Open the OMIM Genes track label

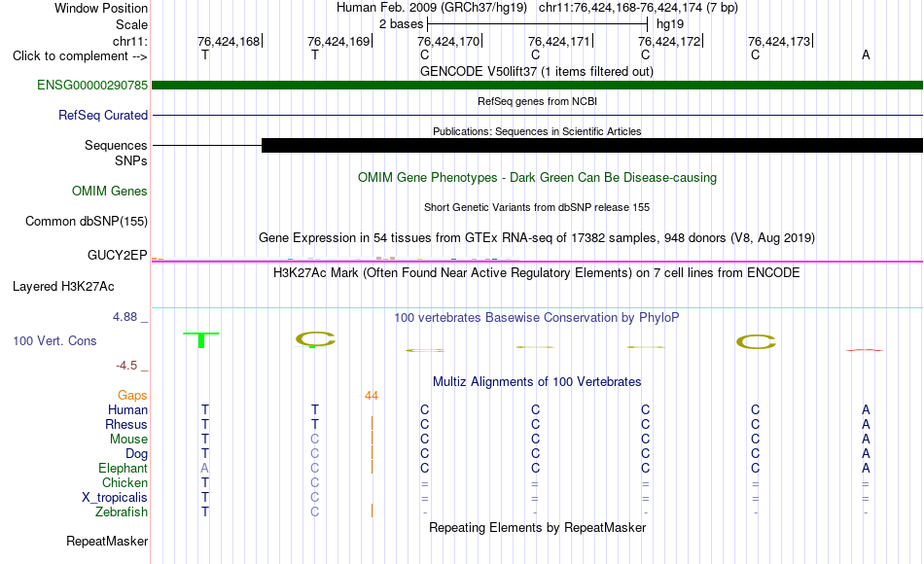click(109, 191)
